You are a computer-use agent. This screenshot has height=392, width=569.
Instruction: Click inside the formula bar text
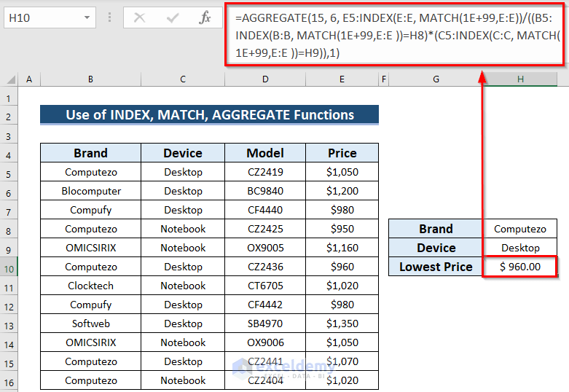[394, 35]
